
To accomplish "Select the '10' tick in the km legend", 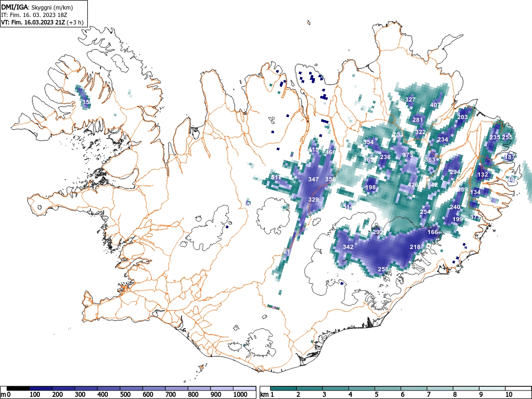I will click(509, 395).
